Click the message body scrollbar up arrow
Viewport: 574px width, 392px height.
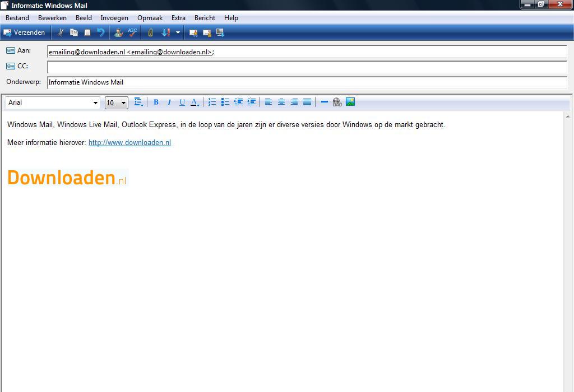click(x=568, y=116)
